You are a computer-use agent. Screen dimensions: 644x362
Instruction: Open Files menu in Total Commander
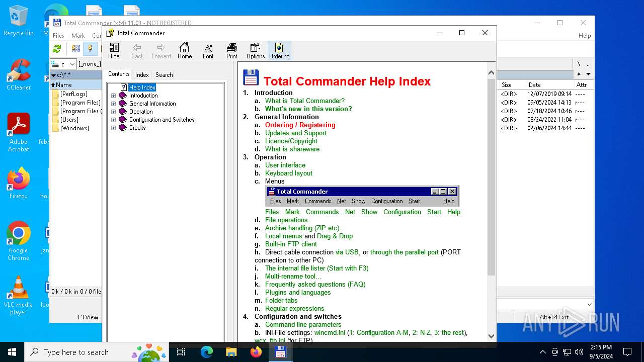pos(59,36)
